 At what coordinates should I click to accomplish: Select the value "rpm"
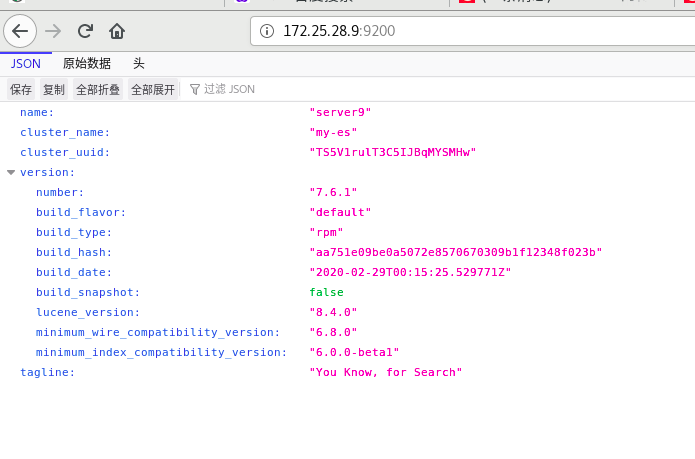click(326, 232)
